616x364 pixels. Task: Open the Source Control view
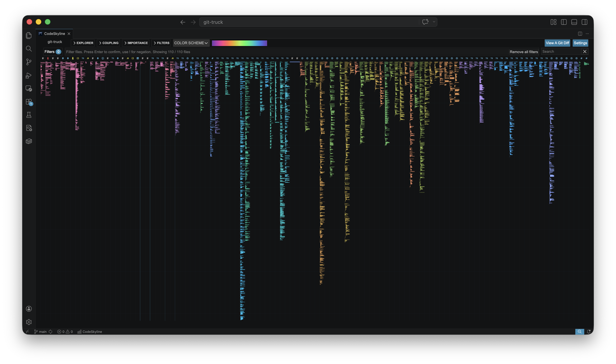29,62
